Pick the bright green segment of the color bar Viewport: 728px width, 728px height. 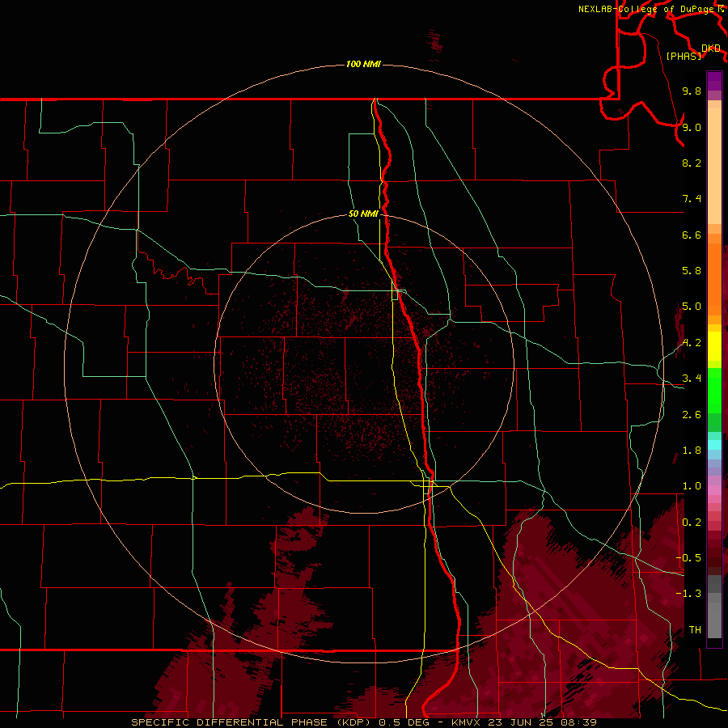point(714,390)
